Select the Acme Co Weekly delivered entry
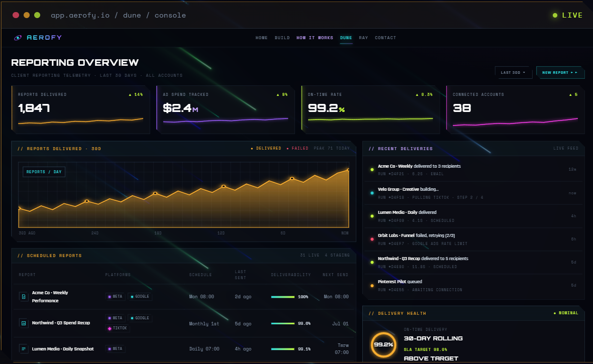593x364 pixels. 473,170
